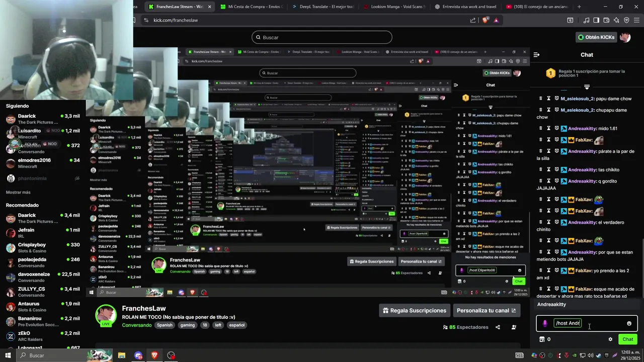Click the chat message input field

[x=587, y=323]
